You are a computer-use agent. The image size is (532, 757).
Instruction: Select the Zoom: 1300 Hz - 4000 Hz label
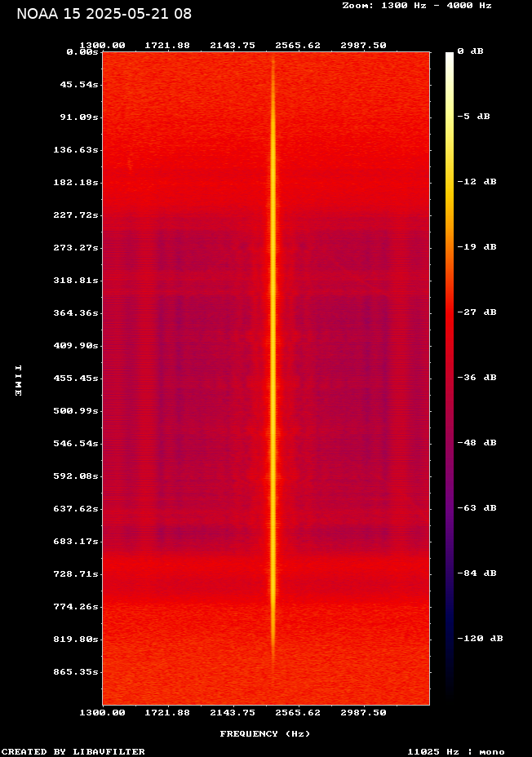417,6
